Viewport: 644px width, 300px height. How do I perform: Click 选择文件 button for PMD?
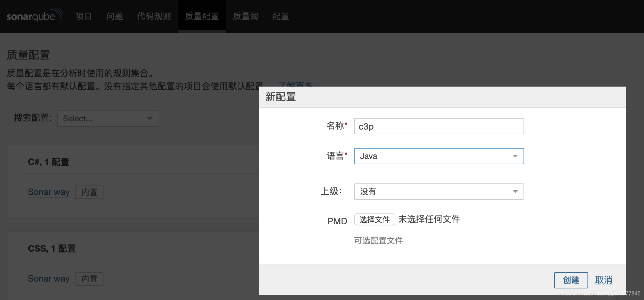click(x=374, y=219)
